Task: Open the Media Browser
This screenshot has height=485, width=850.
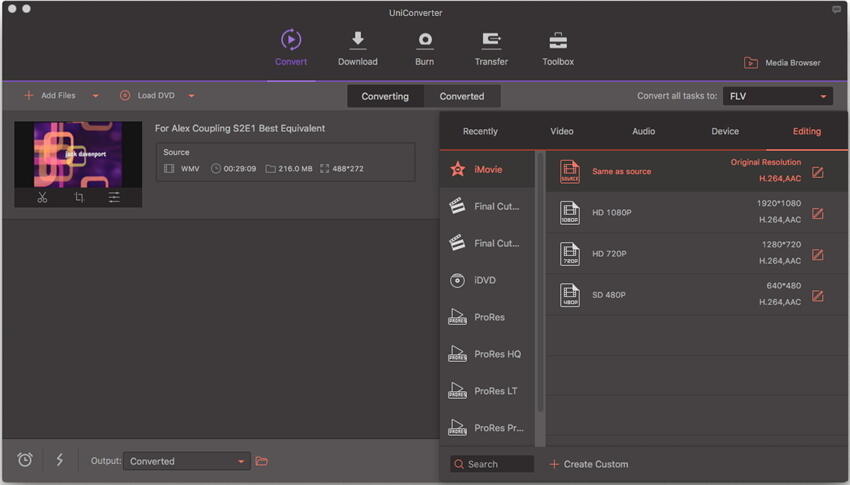Action: tap(782, 63)
